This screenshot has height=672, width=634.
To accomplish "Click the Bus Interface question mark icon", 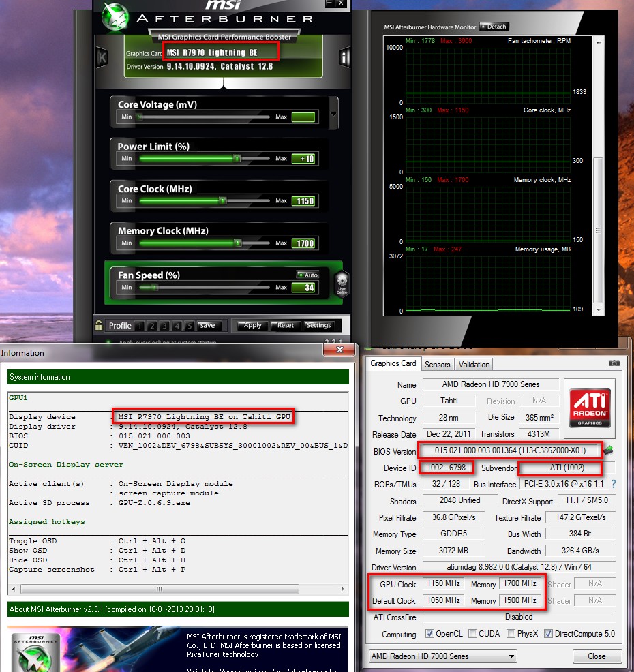I will point(613,484).
